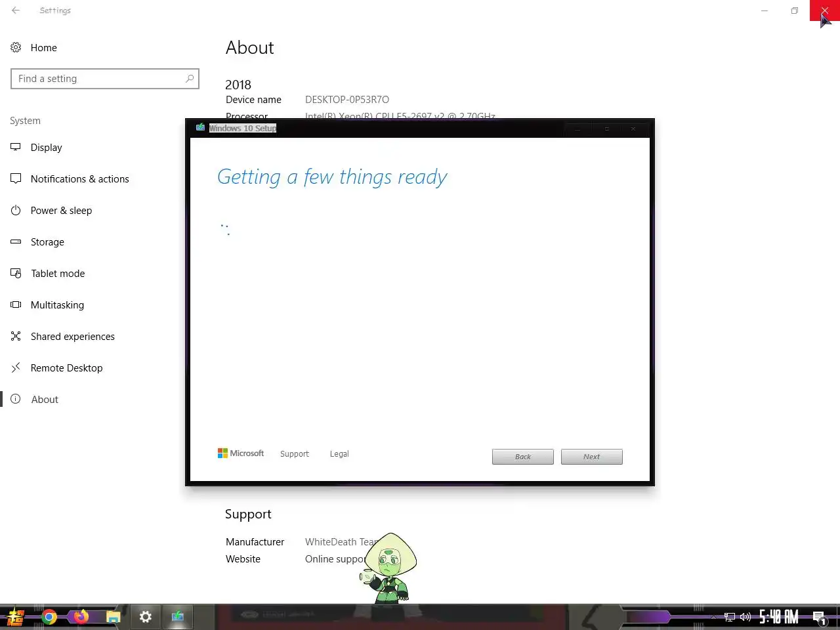The height and width of the screenshot is (630, 840).
Task: Select the About settings page
Action: 45,400
